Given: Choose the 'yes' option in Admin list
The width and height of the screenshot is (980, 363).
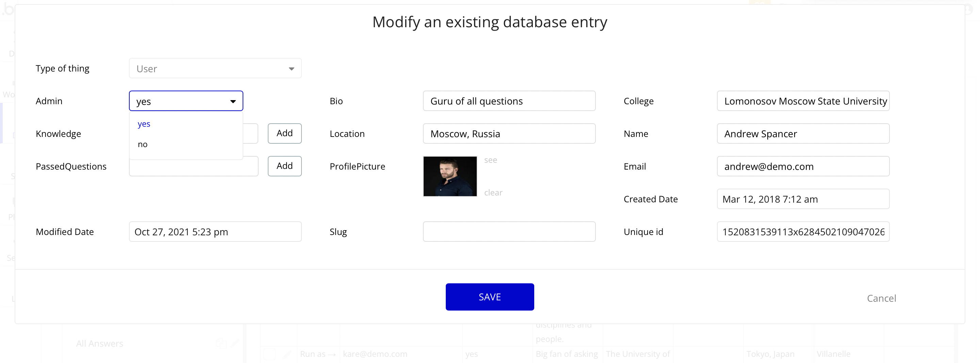Looking at the screenshot, I should coord(144,124).
